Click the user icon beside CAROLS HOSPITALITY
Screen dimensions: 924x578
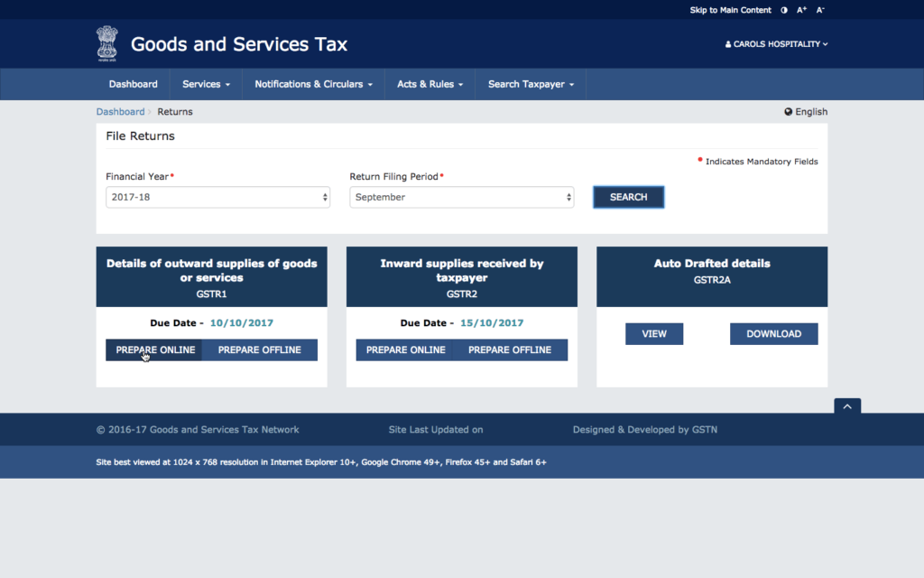tap(726, 43)
